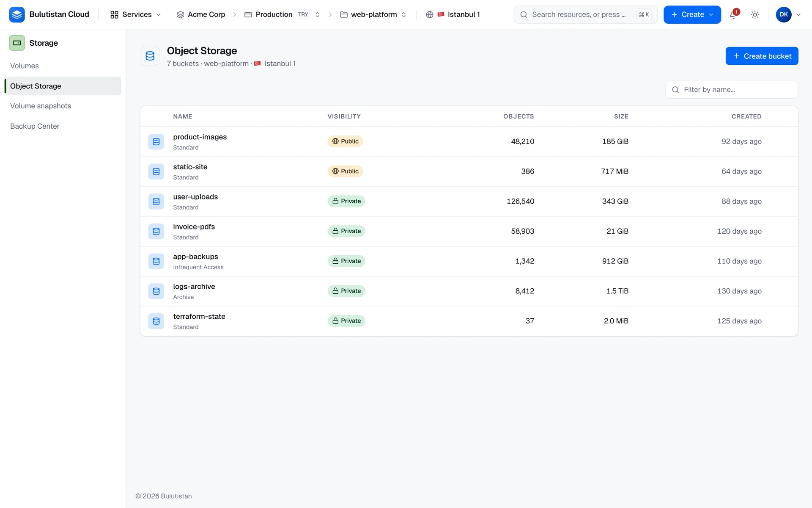The image size is (812, 508).
Task: Open the notifications bell
Action: (x=733, y=15)
